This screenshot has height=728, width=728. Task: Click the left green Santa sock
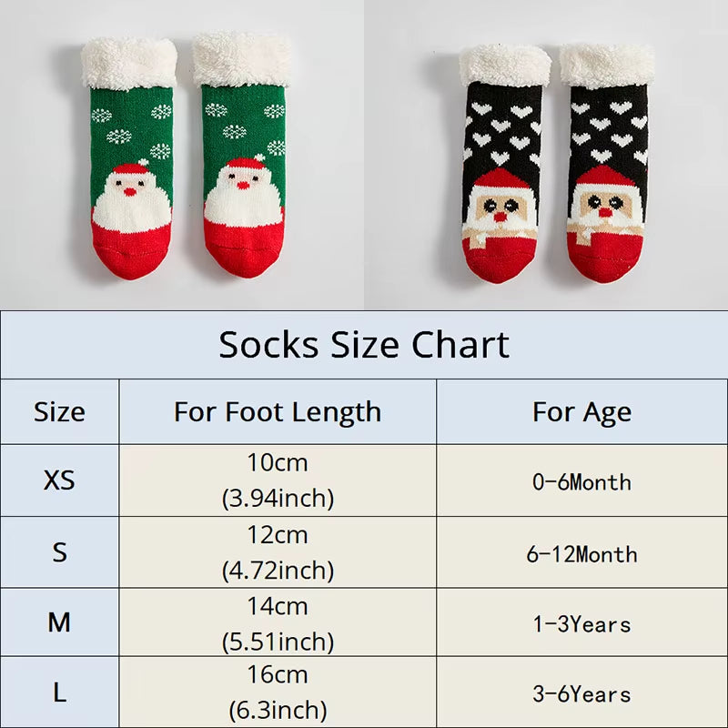click(x=130, y=164)
